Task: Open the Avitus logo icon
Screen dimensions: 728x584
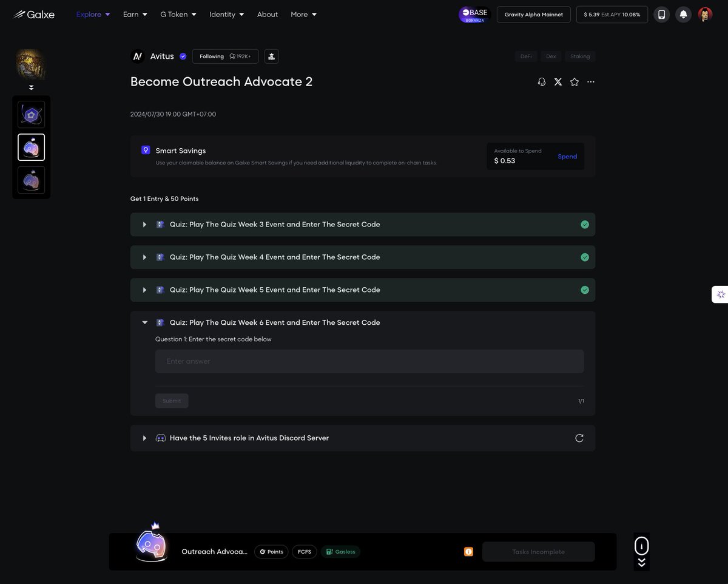Action: tap(138, 56)
